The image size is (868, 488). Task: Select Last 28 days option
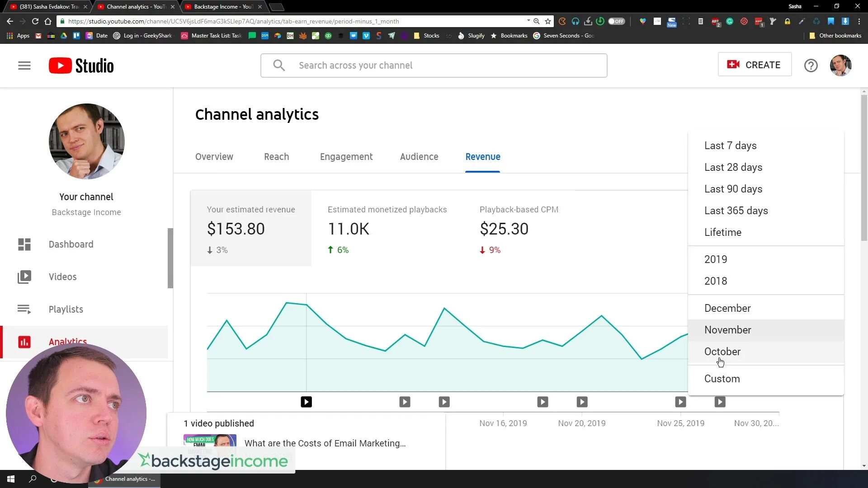pos(733,167)
